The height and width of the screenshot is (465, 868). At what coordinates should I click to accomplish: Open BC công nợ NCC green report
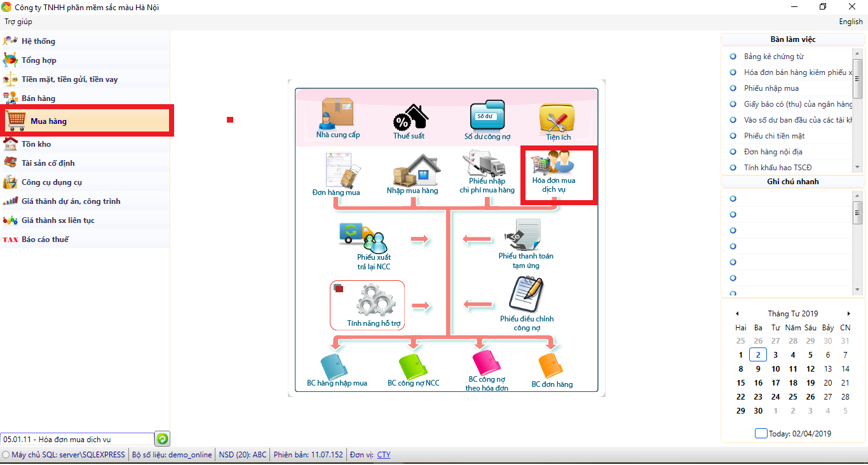pyautogui.click(x=413, y=367)
